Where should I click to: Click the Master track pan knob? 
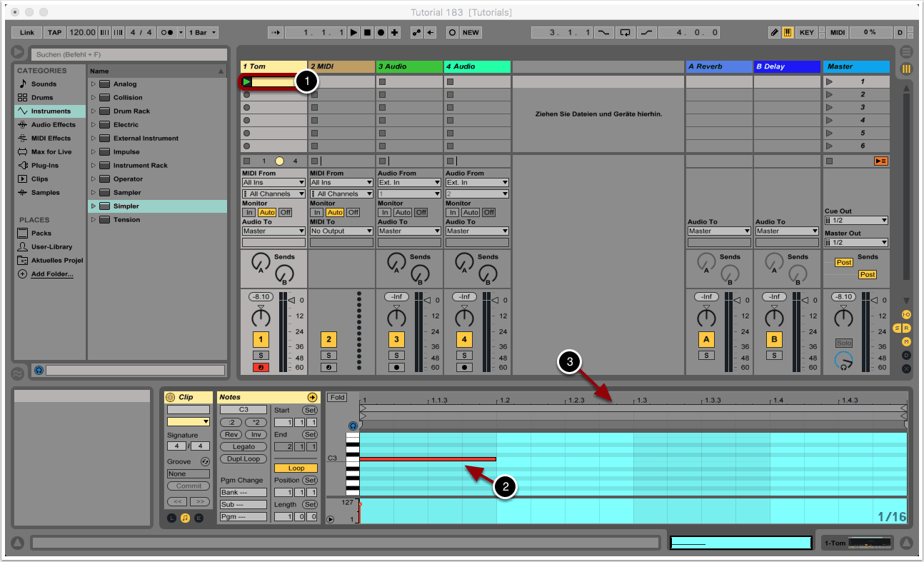coord(843,316)
